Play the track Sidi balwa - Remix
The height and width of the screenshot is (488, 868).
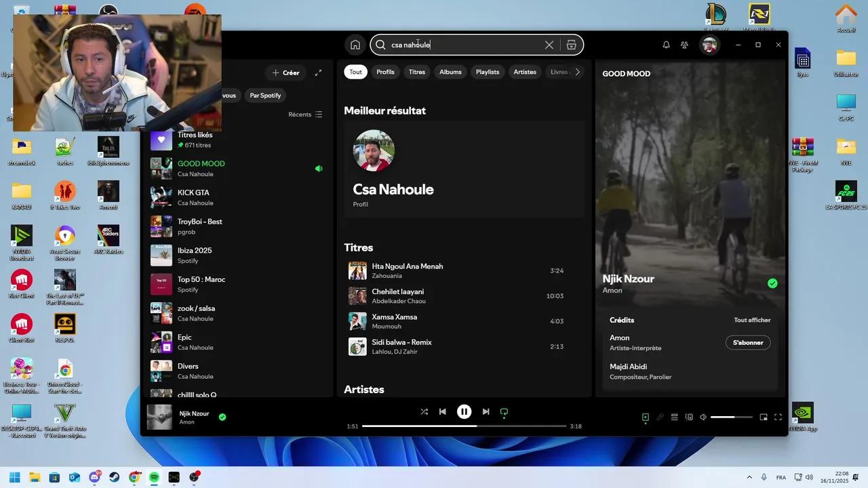point(464,346)
